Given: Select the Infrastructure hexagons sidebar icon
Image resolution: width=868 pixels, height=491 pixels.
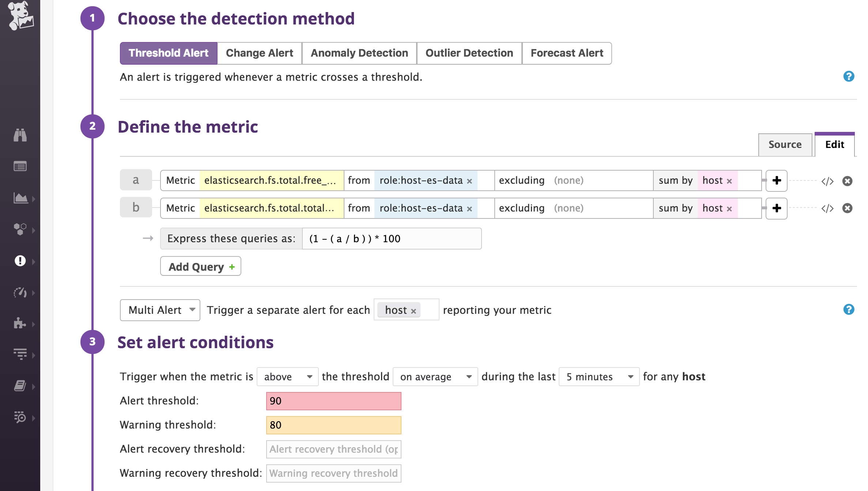Looking at the screenshot, I should (x=21, y=230).
